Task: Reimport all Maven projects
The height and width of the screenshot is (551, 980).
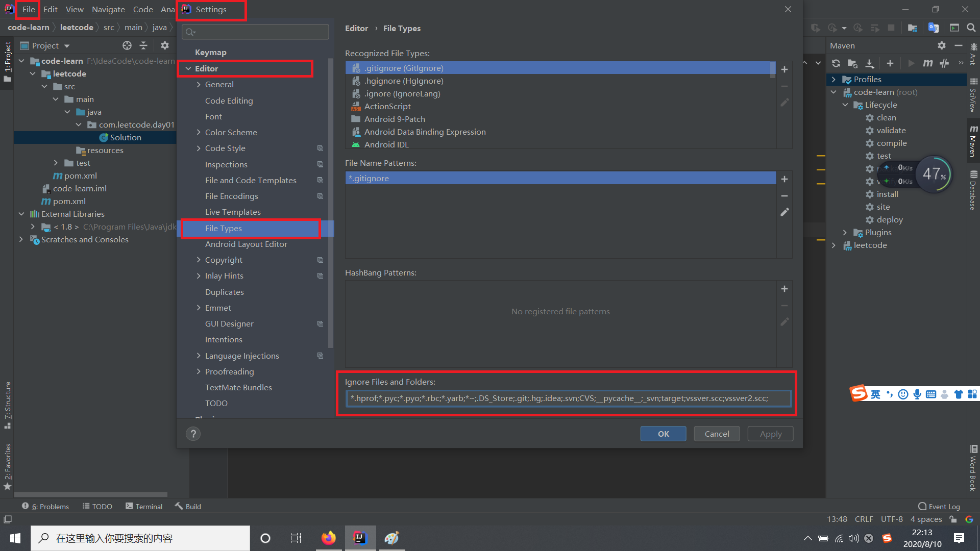Action: (836, 63)
